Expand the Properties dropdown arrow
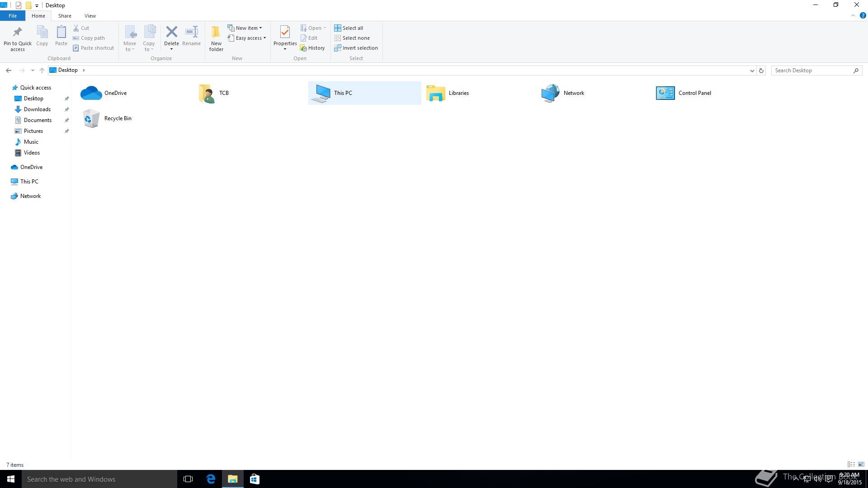868x488 pixels. coord(285,49)
